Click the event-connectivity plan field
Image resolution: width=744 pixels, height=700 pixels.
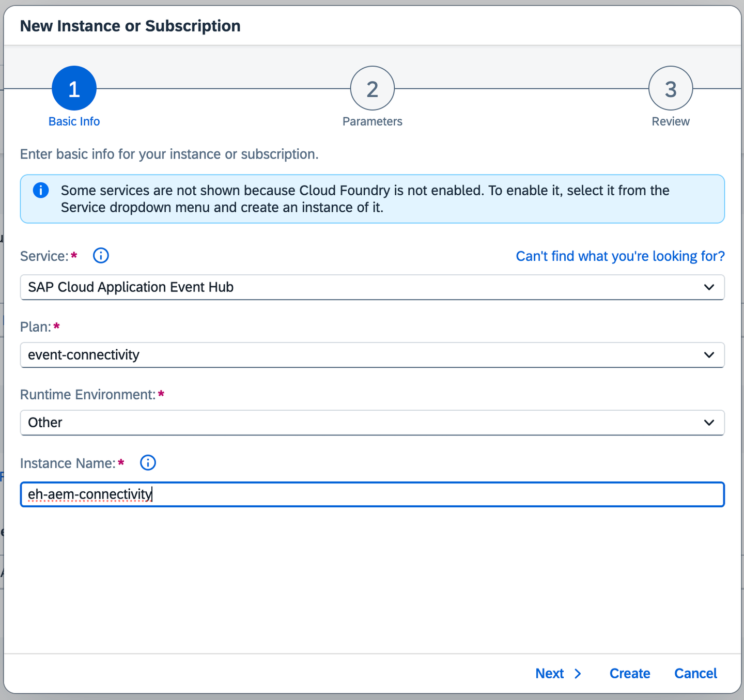372,355
